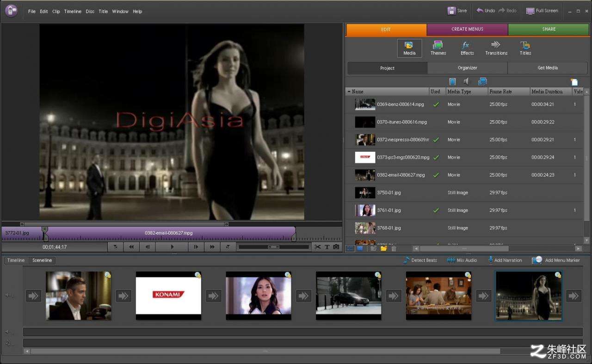Open the Clip menu
This screenshot has width=592, height=364.
coord(56,12)
